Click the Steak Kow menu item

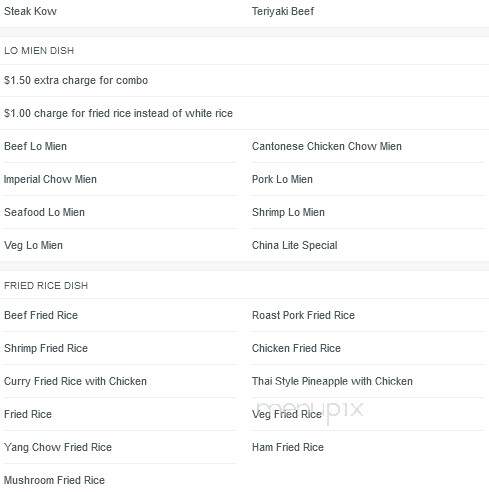click(x=30, y=11)
